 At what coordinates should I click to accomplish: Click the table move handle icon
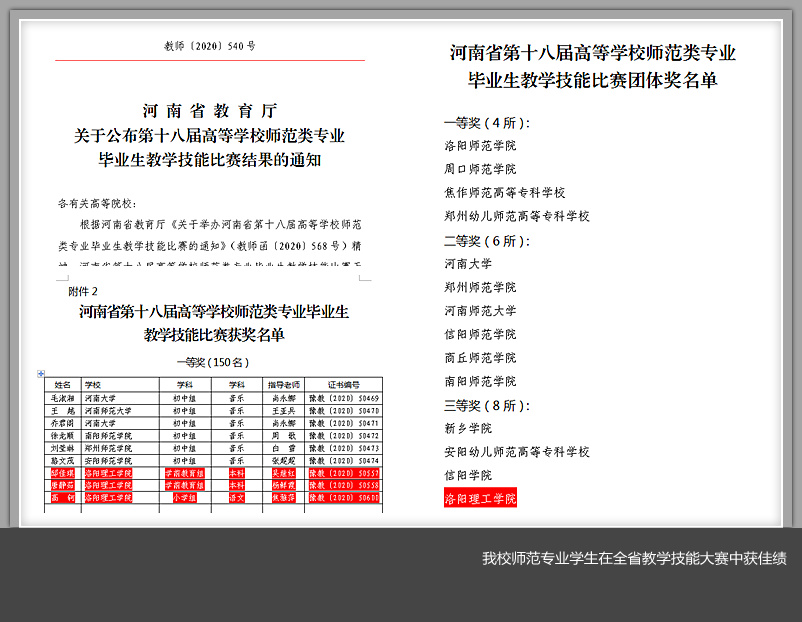pos(41,374)
